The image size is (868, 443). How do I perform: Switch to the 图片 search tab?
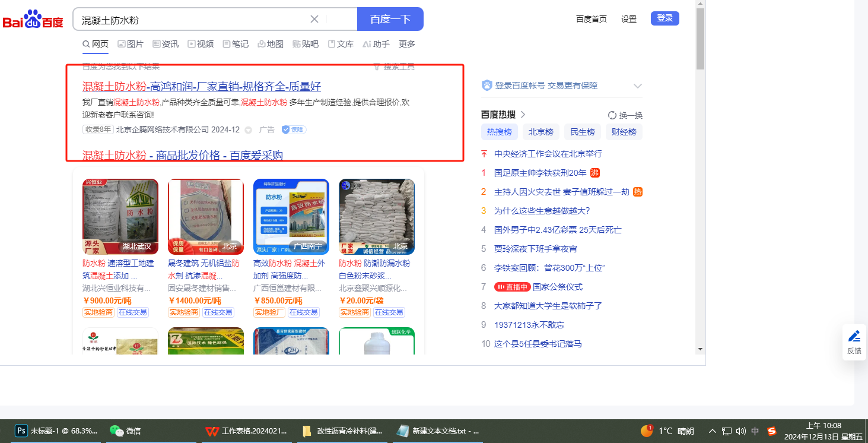131,44
